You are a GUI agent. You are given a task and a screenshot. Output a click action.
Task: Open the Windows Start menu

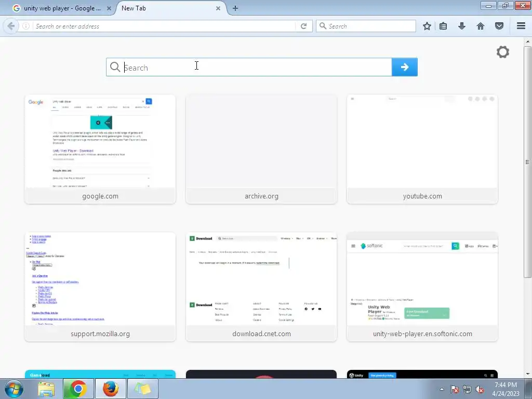(x=14, y=389)
